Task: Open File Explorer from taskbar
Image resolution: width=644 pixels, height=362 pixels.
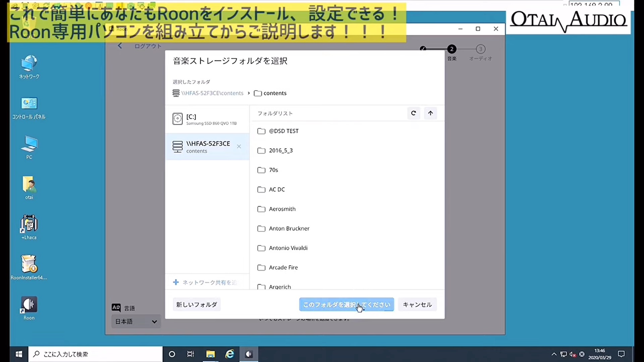Action: pos(210,354)
